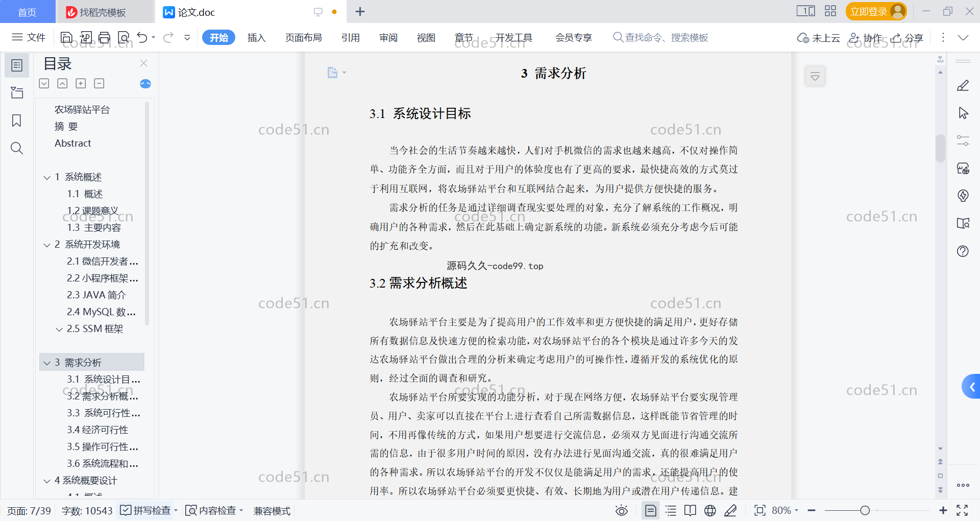
Task: Switch to reading layout icon in status bar
Action: pos(690,510)
